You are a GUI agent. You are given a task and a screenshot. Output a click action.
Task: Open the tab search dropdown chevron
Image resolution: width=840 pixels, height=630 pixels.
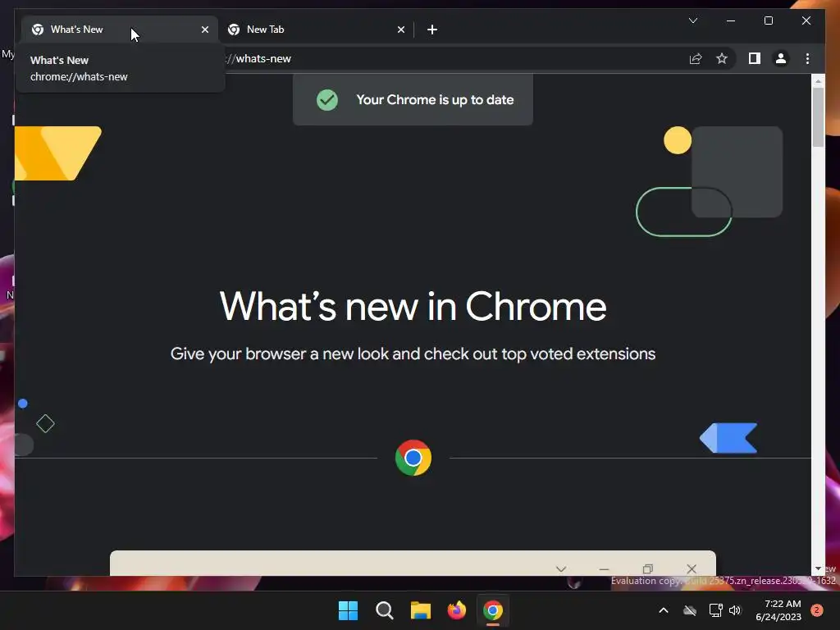click(692, 21)
